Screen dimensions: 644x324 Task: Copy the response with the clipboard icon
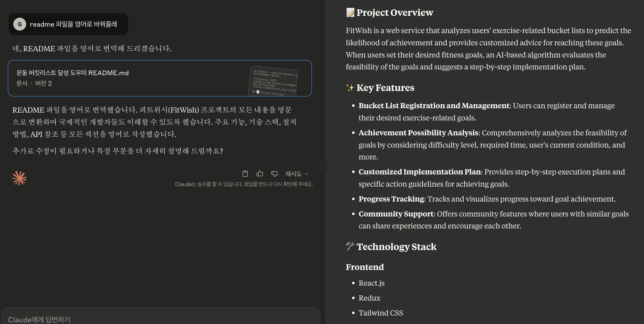[245, 173]
